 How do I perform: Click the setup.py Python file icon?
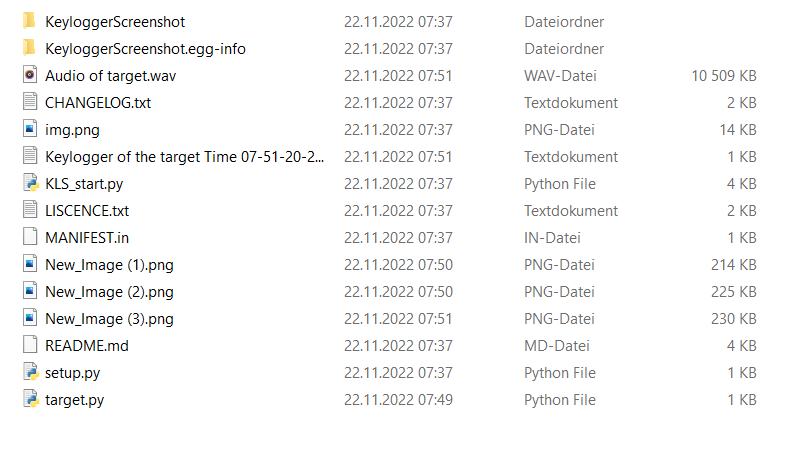tap(30, 372)
